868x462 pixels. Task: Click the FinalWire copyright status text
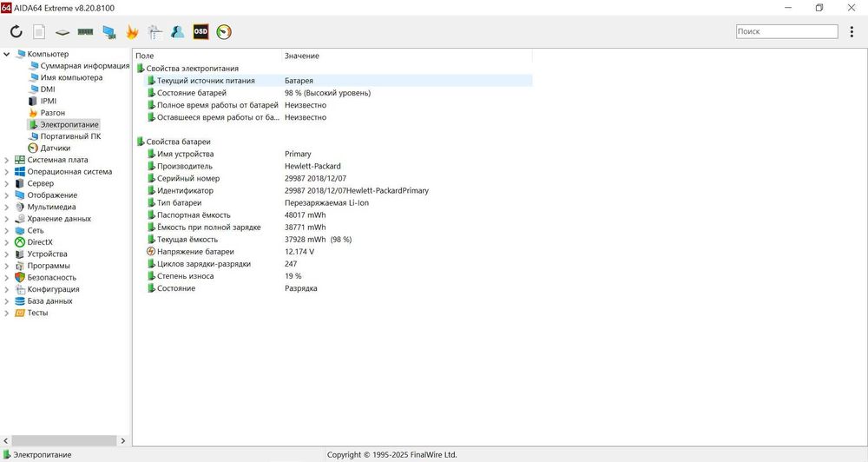click(392, 455)
